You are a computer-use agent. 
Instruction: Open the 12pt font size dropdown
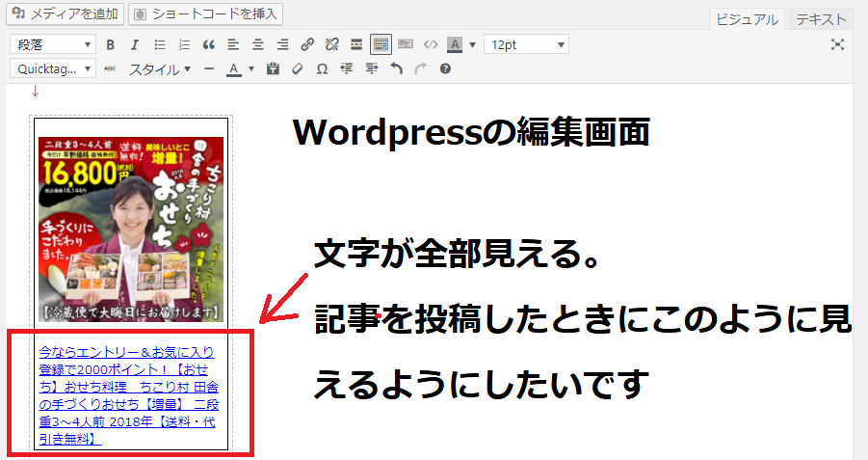click(526, 45)
